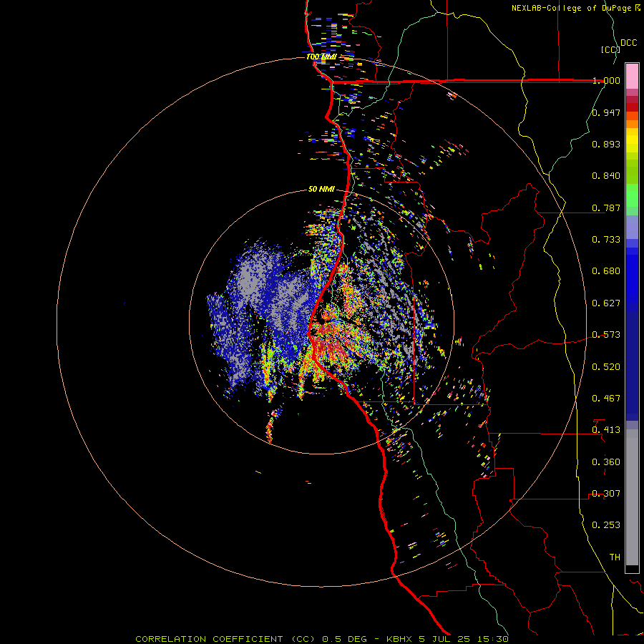This screenshot has height=644, width=644.
Task: Select the 0.893 legend value
Action: [x=606, y=144]
